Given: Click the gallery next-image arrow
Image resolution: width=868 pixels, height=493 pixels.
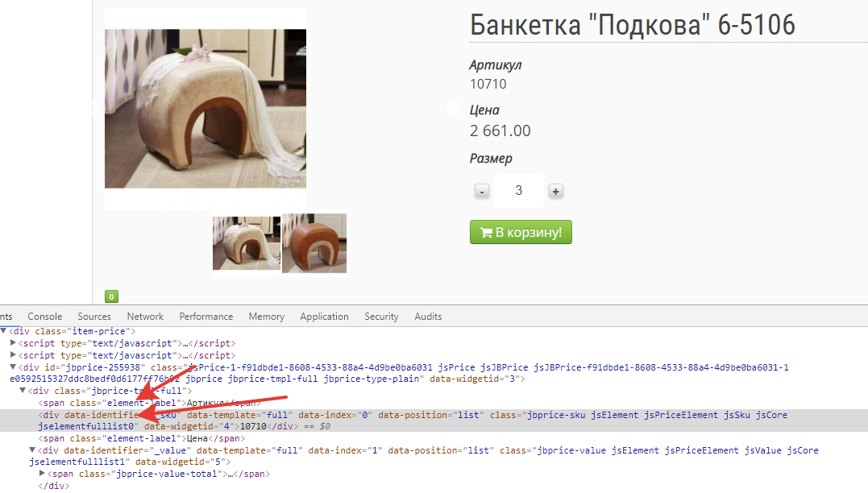Looking at the screenshot, I should [453, 108].
